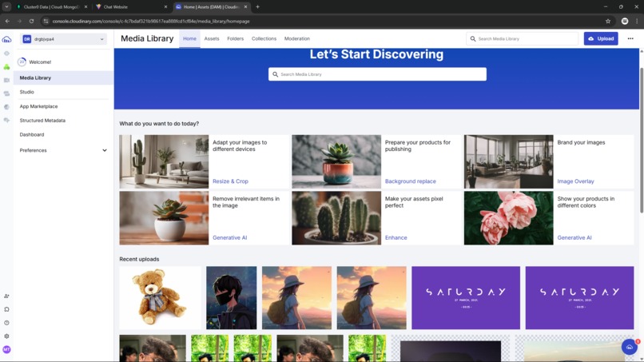Viewport: 644px width, 362px height.
Task: Open the MT user avatar menu
Action: 6,349
